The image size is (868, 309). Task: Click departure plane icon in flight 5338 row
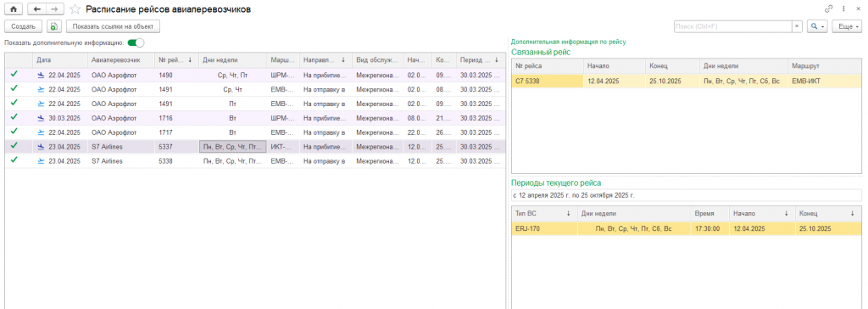click(41, 161)
